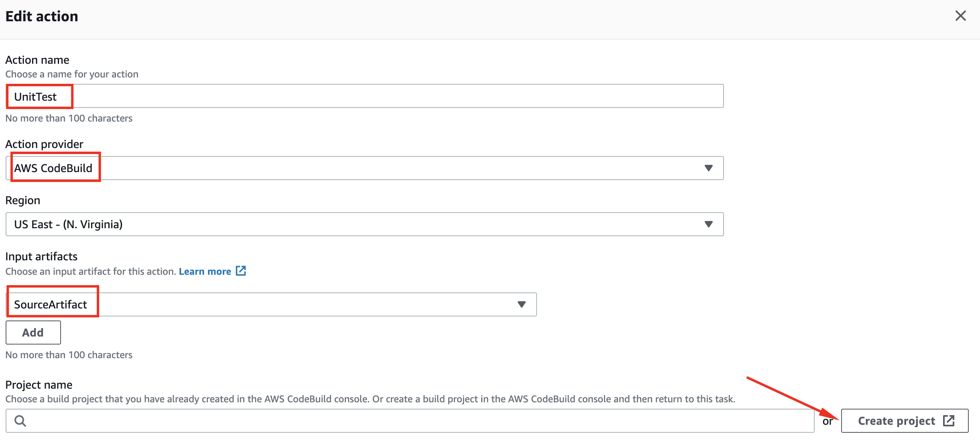
Task: Expand Action provider using its arrow
Action: (709, 168)
